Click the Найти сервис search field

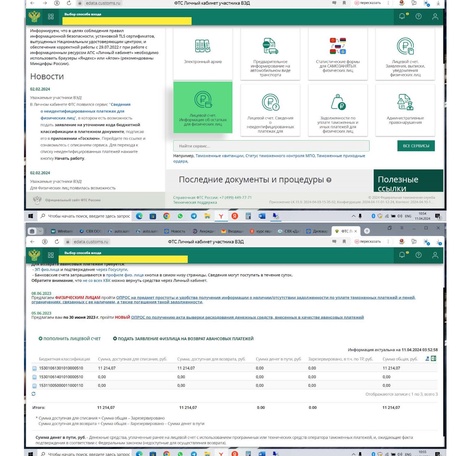pyautogui.click(x=271, y=146)
